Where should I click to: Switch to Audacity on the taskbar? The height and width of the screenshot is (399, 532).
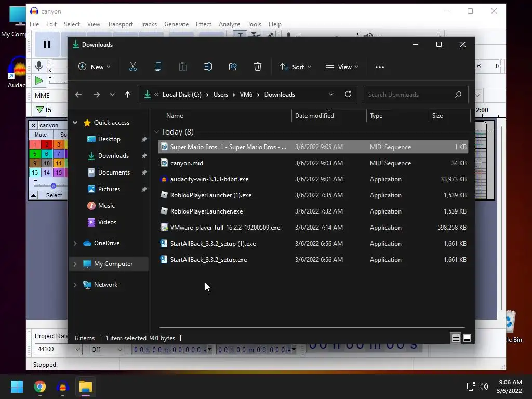tap(63, 387)
